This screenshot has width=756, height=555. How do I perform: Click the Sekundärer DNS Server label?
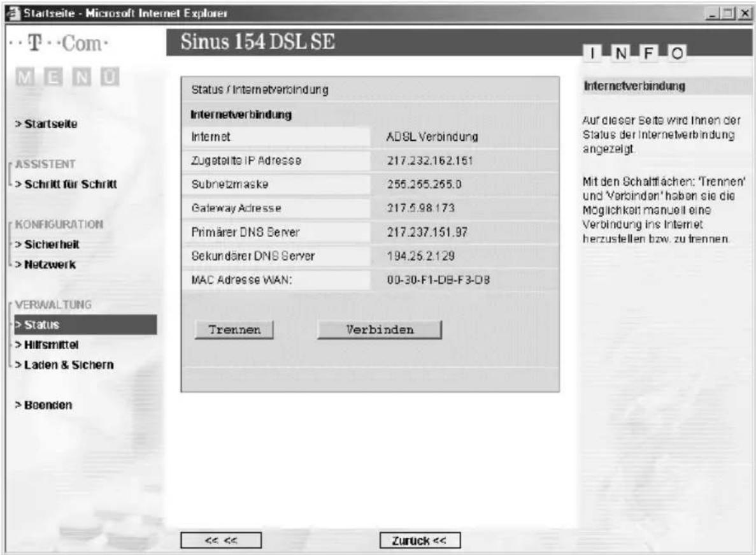point(253,256)
